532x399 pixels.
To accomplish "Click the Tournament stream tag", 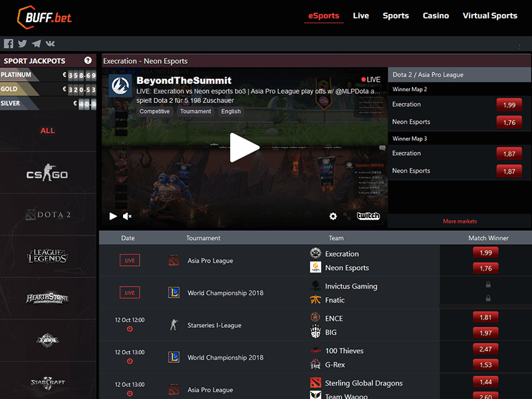I will [196, 111].
